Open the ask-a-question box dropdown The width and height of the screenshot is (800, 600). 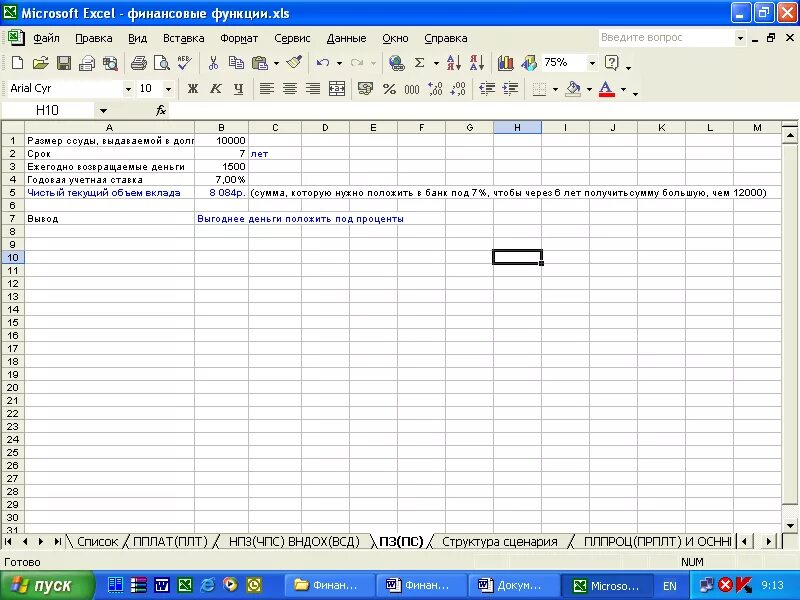pyautogui.click(x=740, y=38)
